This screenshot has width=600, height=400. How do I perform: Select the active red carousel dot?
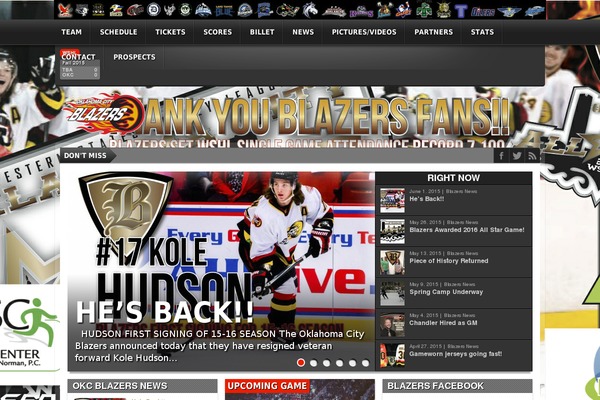(301, 362)
